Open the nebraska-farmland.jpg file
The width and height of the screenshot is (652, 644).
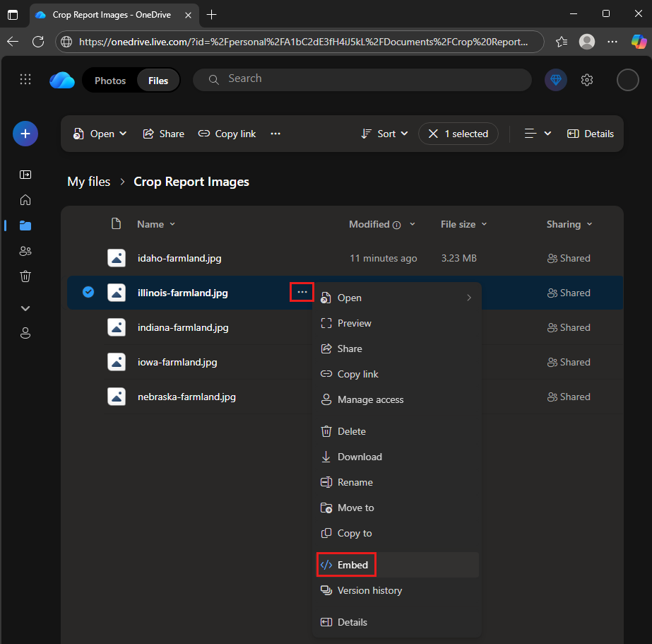[186, 397]
